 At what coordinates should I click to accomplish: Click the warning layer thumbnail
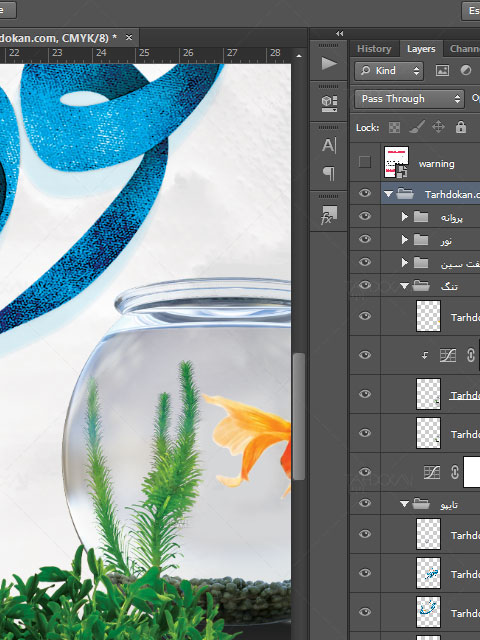[396, 162]
